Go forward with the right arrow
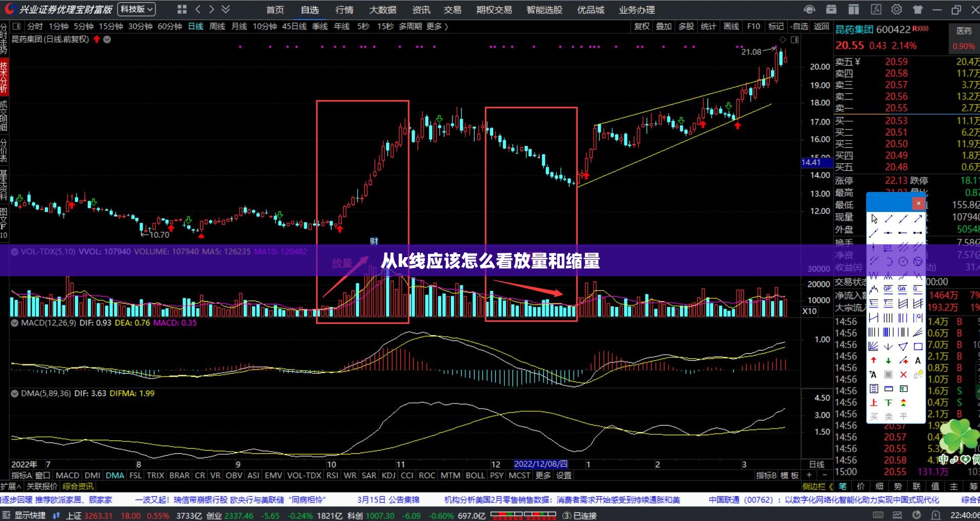The height and width of the screenshot is (521, 980). pyautogui.click(x=211, y=9)
